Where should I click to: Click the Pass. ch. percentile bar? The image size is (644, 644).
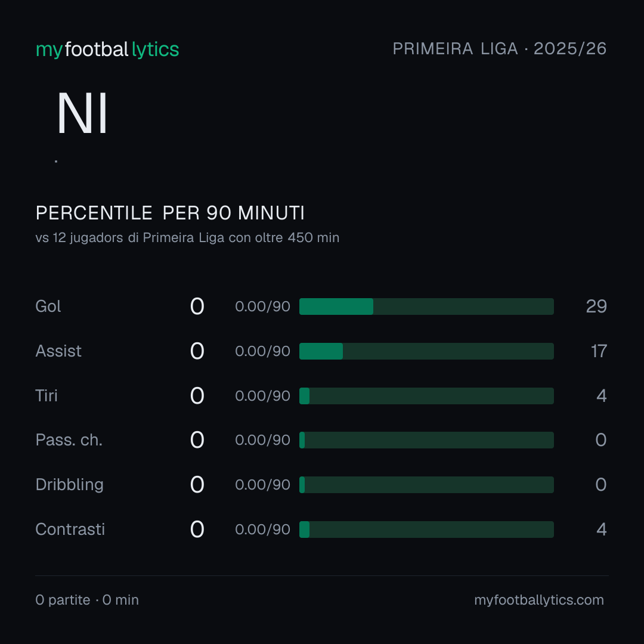(x=426, y=440)
